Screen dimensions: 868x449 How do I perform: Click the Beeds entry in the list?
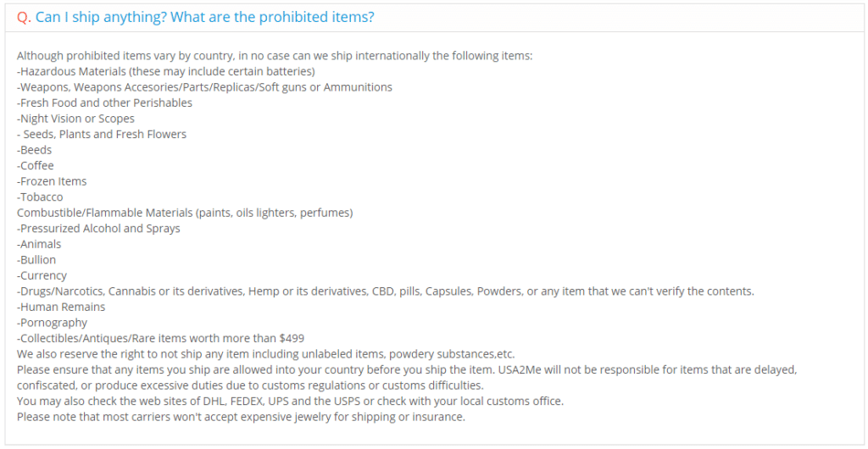pyautogui.click(x=33, y=150)
